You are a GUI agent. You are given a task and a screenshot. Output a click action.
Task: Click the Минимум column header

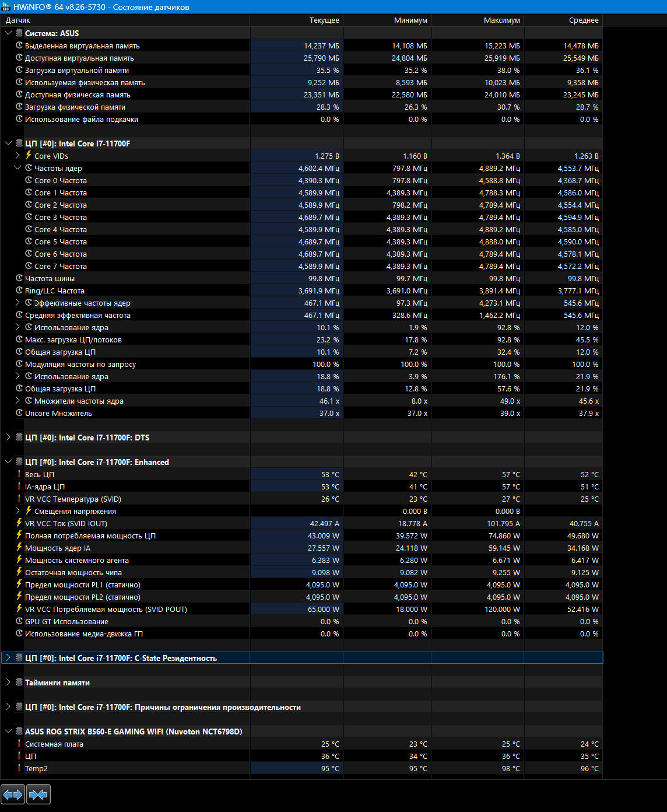click(x=387, y=20)
